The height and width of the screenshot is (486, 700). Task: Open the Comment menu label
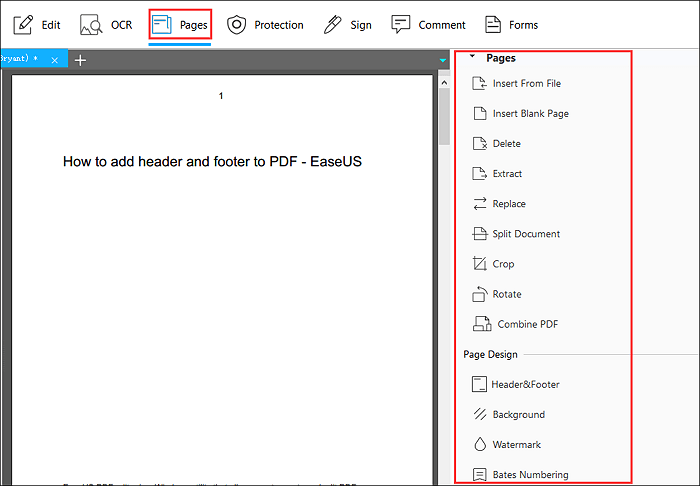click(x=442, y=25)
